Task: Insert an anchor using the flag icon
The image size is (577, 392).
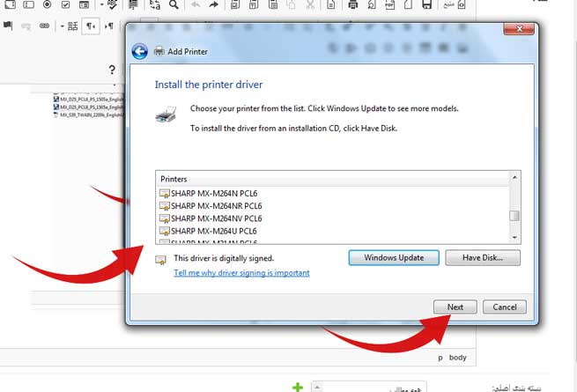Action: tap(8, 26)
